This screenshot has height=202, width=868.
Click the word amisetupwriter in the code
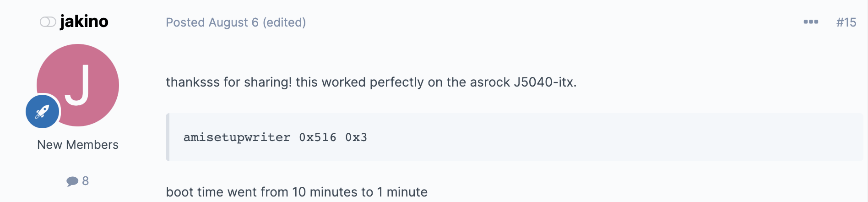pos(237,137)
